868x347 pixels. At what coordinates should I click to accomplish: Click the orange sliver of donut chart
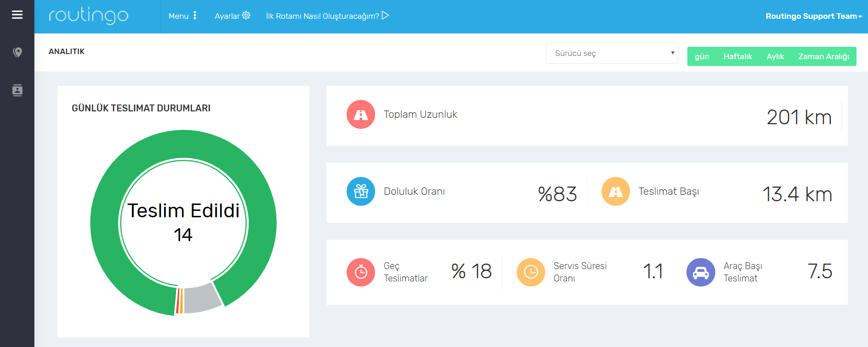tap(181, 301)
